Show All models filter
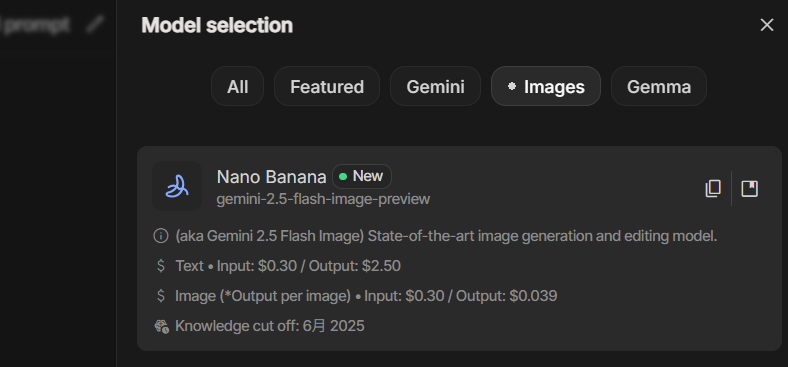 tap(237, 86)
